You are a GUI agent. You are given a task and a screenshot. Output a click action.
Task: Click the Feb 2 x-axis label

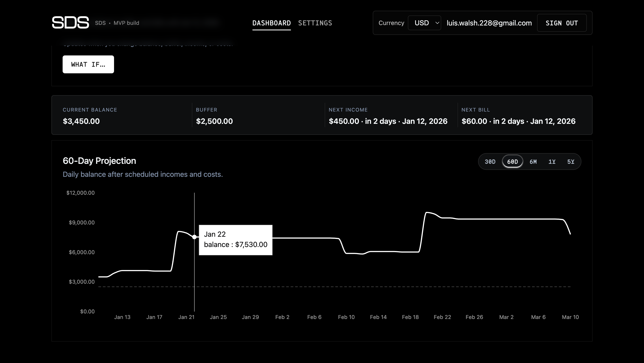click(x=282, y=317)
